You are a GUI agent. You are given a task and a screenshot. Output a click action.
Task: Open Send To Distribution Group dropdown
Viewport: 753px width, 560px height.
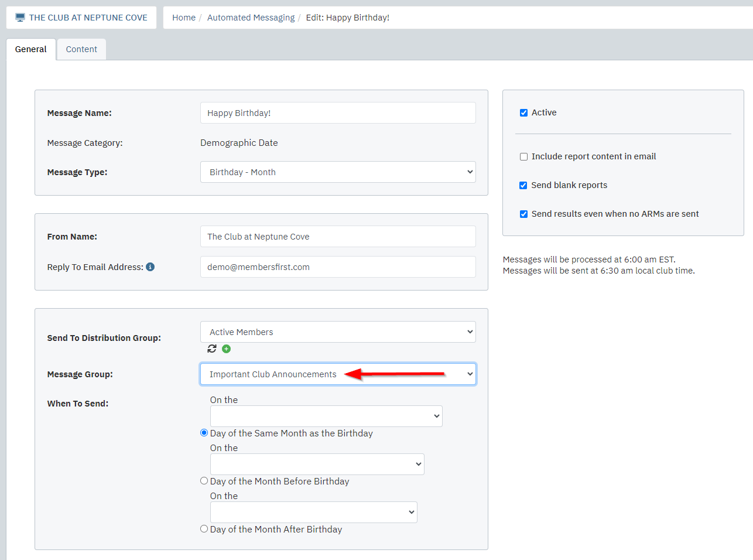click(338, 332)
